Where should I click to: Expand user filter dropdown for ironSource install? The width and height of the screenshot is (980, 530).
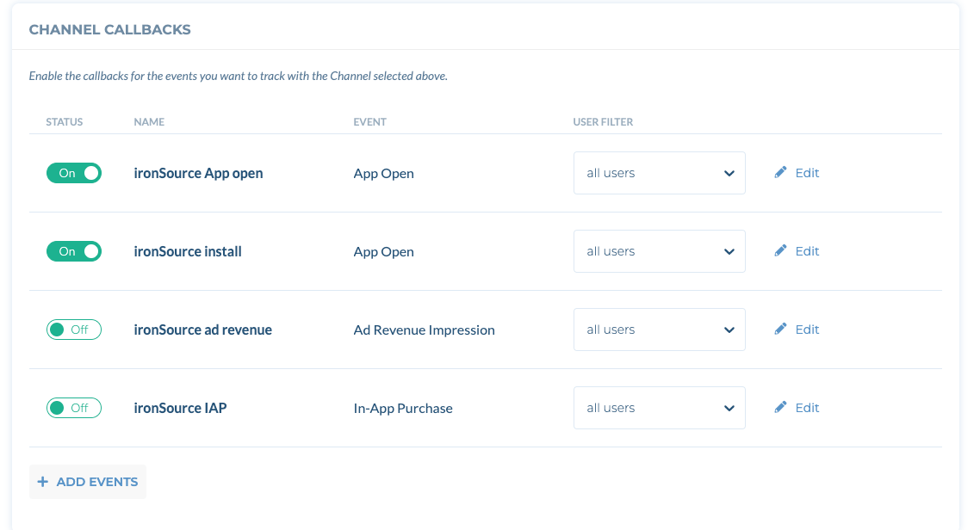660,251
